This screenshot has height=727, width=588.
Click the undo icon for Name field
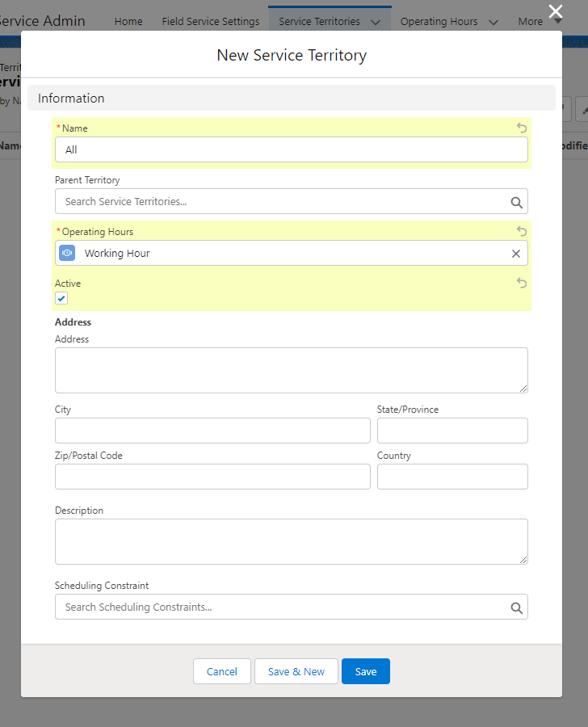(522, 128)
